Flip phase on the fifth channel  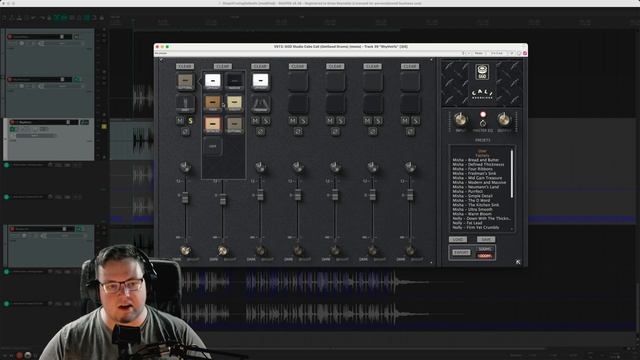[x=335, y=131]
